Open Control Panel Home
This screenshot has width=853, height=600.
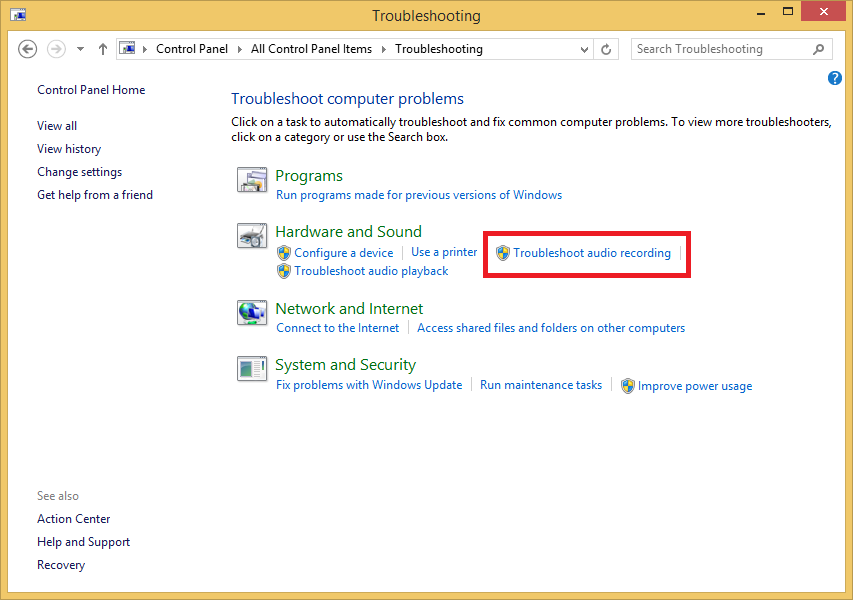pos(91,90)
